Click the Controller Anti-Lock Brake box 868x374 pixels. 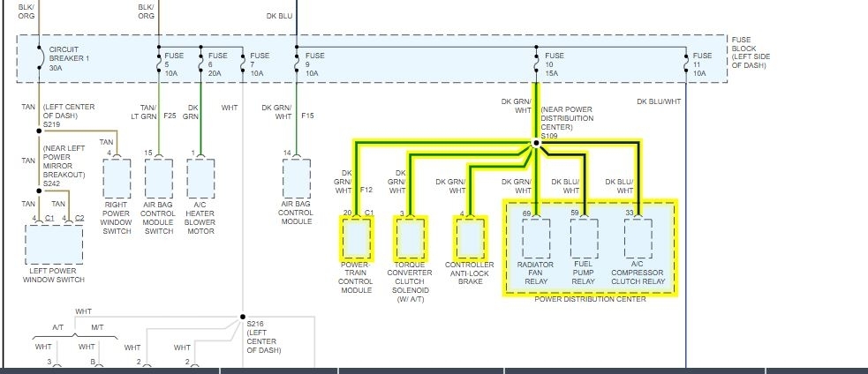point(471,238)
